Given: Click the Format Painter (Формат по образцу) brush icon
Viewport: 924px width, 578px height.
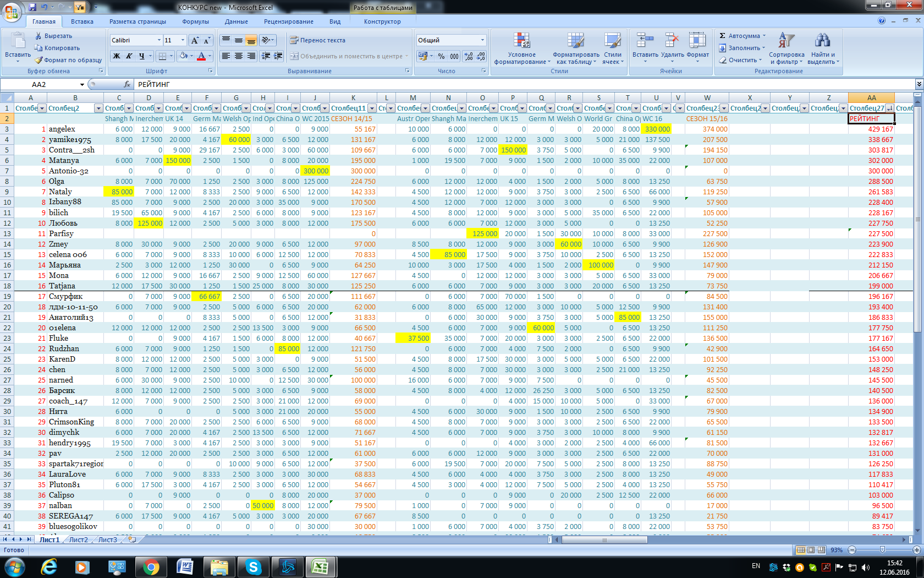Looking at the screenshot, I should pyautogui.click(x=38, y=60).
